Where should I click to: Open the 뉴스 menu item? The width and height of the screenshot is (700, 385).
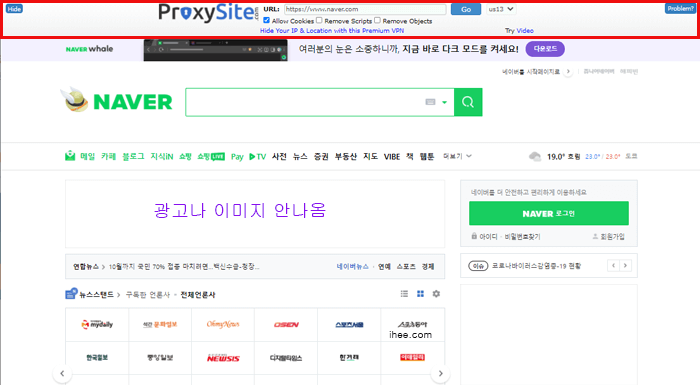coord(300,156)
